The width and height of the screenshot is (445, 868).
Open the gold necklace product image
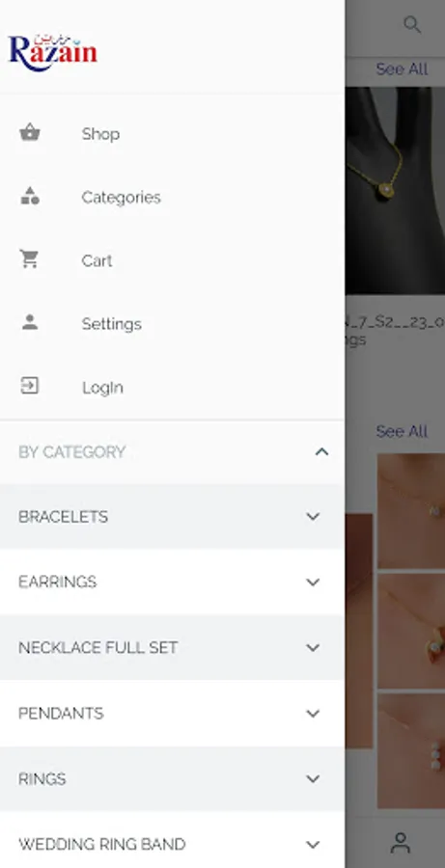(395, 190)
